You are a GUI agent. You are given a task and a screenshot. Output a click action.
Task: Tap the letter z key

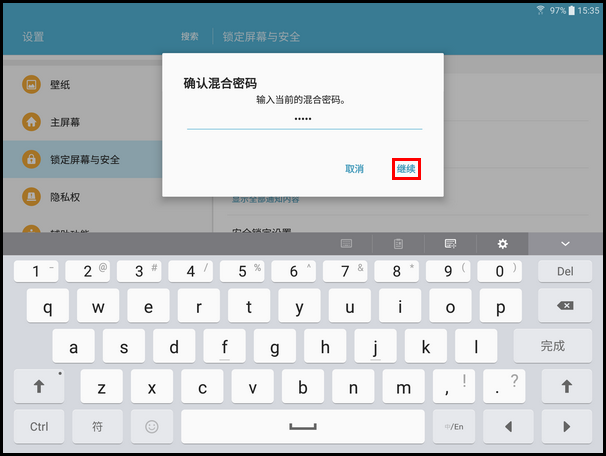102,386
